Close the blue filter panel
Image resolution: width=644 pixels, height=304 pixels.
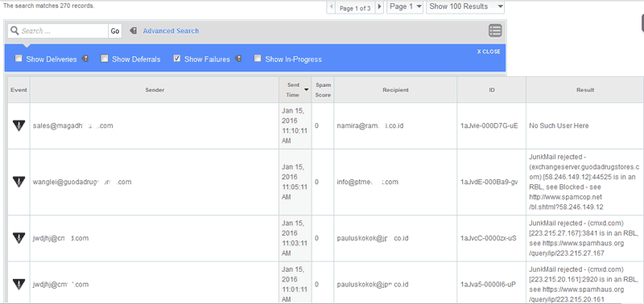[489, 51]
